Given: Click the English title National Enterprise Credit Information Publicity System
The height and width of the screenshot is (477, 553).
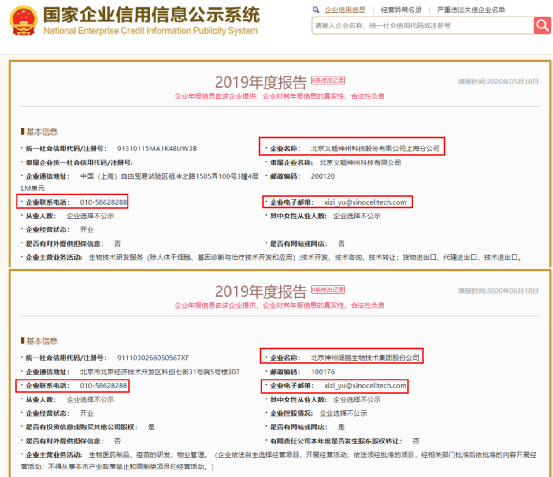Looking at the screenshot, I should pos(151,31).
